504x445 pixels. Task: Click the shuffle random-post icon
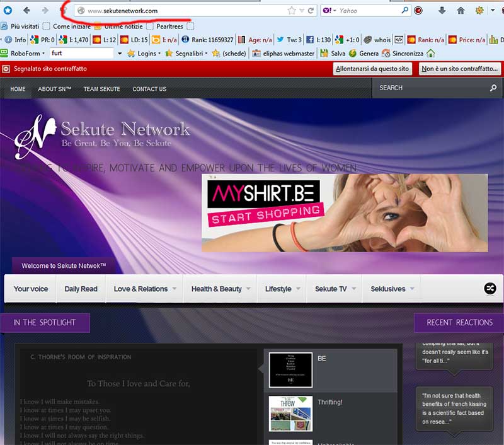coord(490,289)
